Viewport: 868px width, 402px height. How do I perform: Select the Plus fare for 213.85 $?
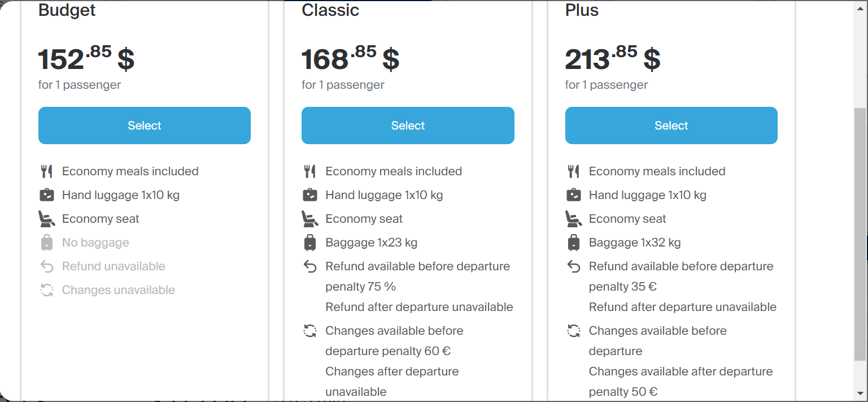pyautogui.click(x=671, y=126)
